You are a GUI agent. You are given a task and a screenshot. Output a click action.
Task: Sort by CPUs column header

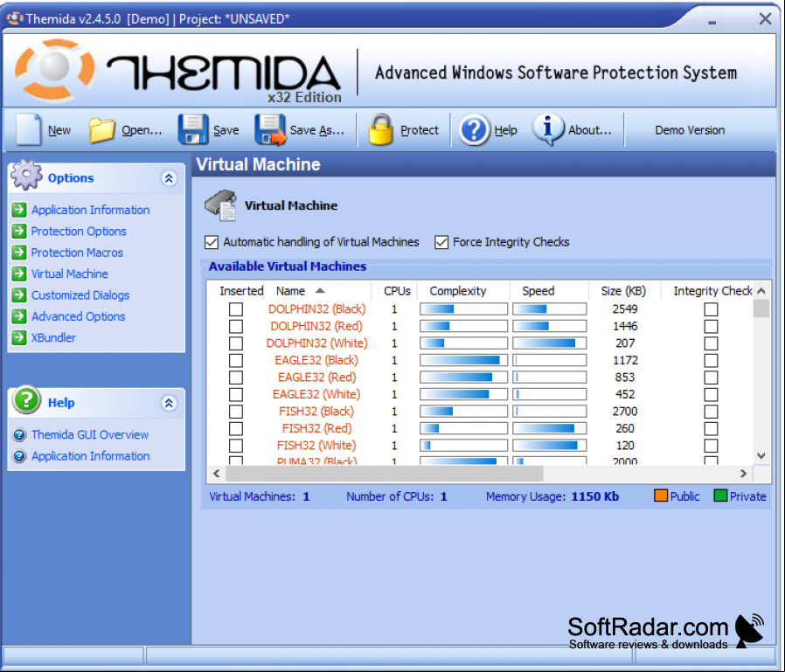pyautogui.click(x=397, y=291)
